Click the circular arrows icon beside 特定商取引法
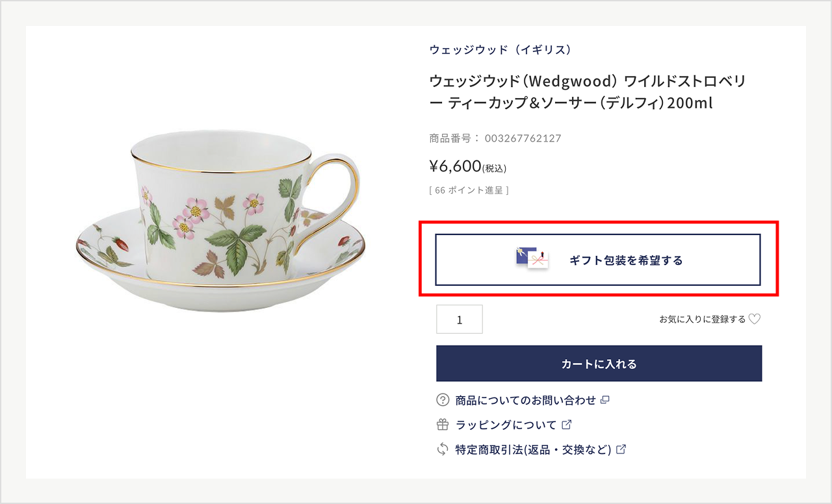 [443, 449]
